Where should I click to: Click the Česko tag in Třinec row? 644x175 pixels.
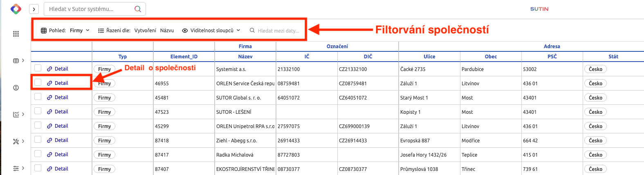point(595,169)
